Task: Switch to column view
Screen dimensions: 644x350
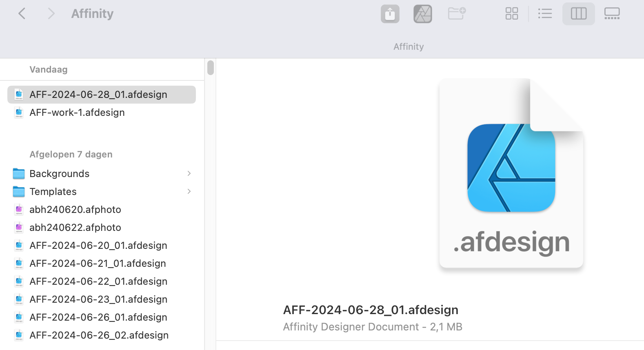Action: [x=579, y=13]
